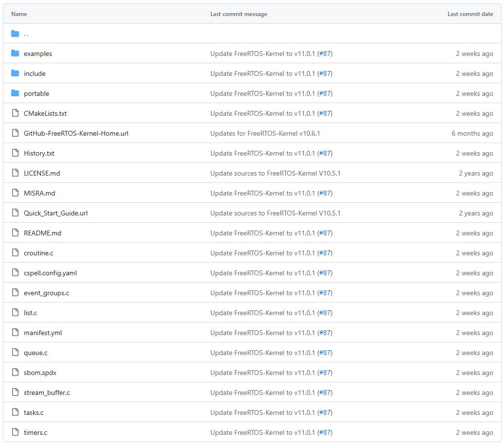The image size is (504, 446).
Task: Click the file icon next to tasks.c
Action: pos(15,412)
